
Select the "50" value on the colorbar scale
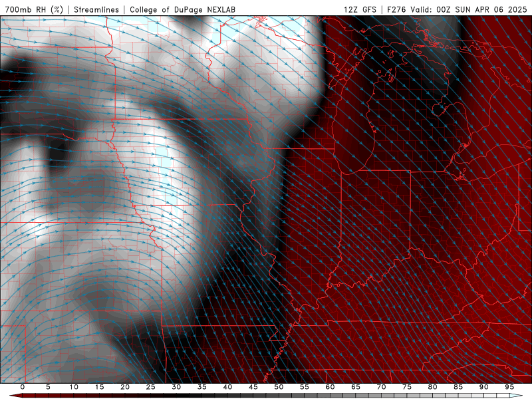tap(279, 387)
